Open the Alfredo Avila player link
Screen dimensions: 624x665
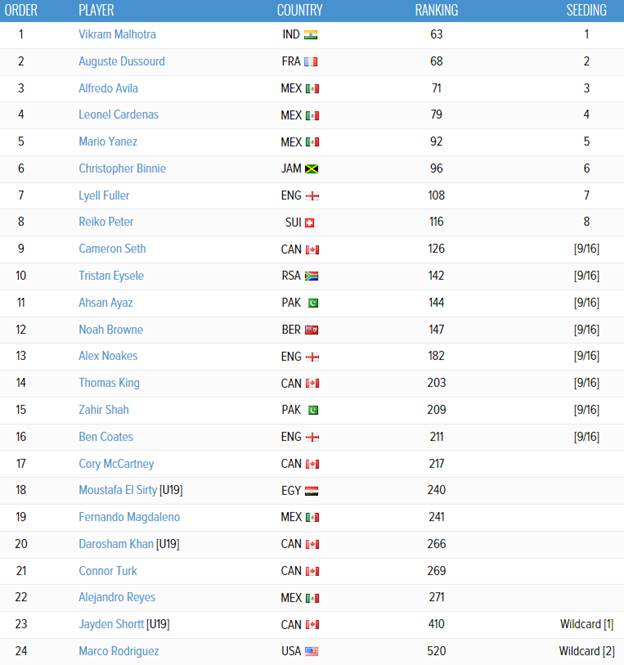(x=108, y=88)
